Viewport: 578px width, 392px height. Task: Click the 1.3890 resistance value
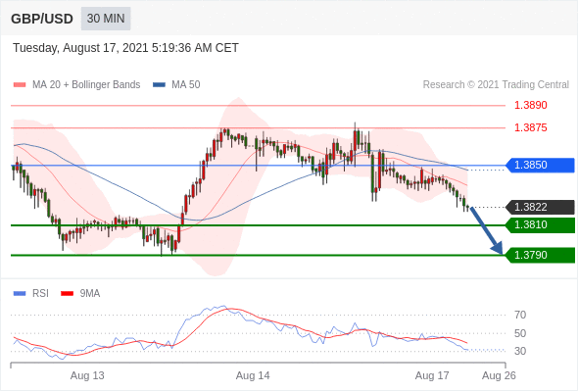(x=530, y=106)
